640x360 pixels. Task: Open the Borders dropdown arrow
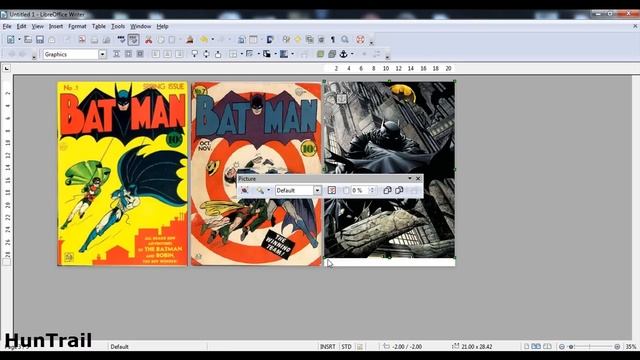pos(242,54)
